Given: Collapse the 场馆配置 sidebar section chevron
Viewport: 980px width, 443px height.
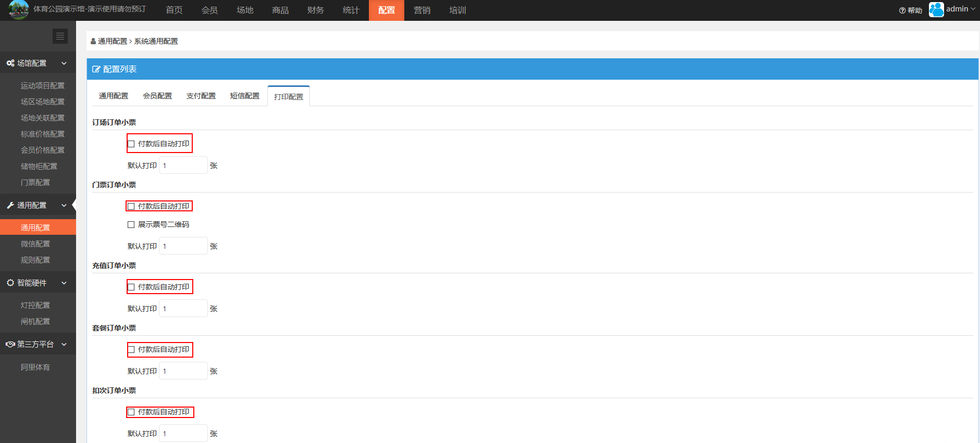Looking at the screenshot, I should [64, 63].
